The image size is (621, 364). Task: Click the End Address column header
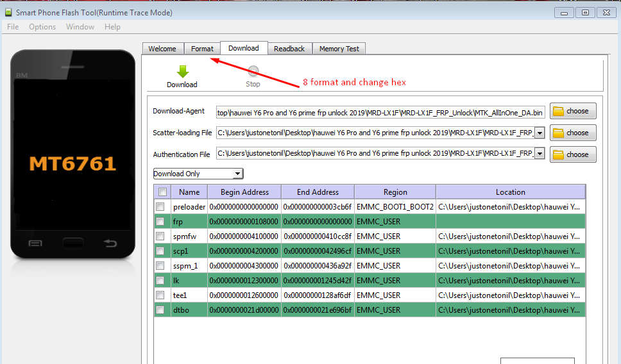[318, 192]
